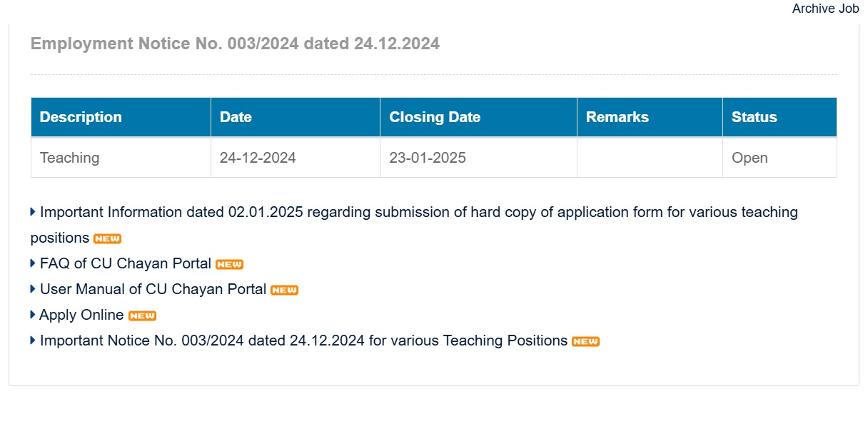Click arrow bullet before FAQ link
Viewport: 868px width, 434px height.
click(33, 263)
